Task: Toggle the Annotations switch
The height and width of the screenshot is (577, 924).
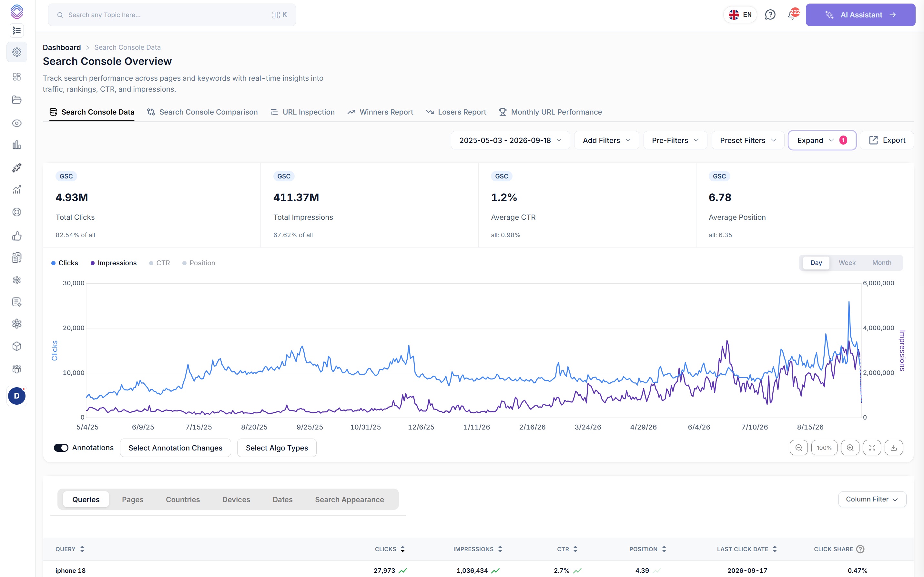Action: (61, 448)
